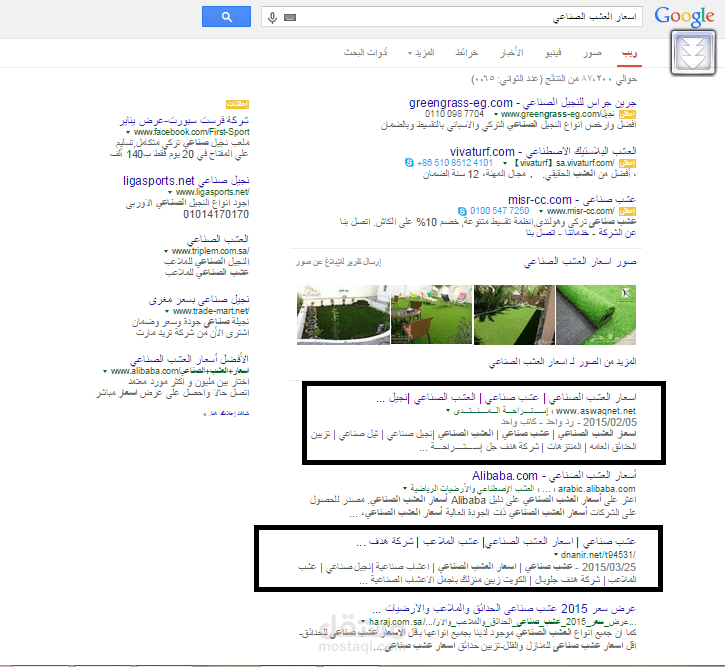
Task: Expand dropdown arrow next to www.misr-cc.com URL
Action: tap(541, 211)
